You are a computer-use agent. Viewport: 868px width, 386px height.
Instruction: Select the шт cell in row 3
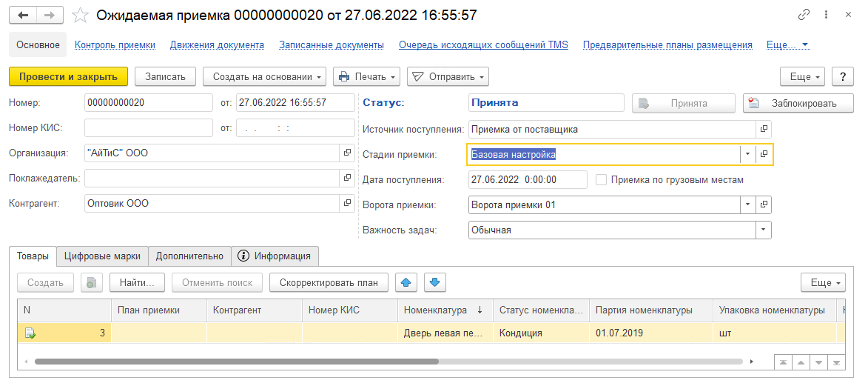[x=775, y=333]
